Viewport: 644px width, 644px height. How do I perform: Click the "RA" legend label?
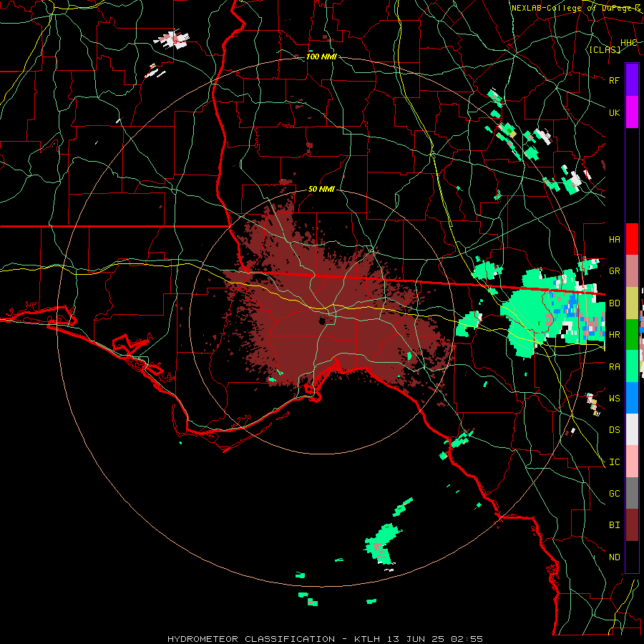[615, 367]
